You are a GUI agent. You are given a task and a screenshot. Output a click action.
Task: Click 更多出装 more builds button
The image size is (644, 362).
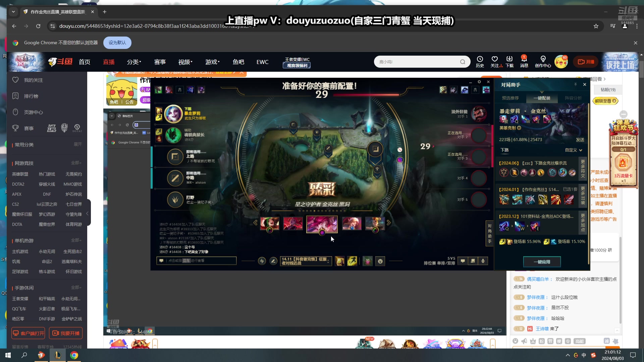click(583, 195)
